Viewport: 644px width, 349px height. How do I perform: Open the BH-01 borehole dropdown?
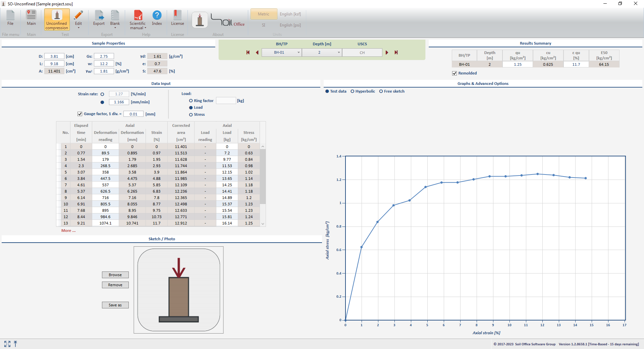pos(281,52)
